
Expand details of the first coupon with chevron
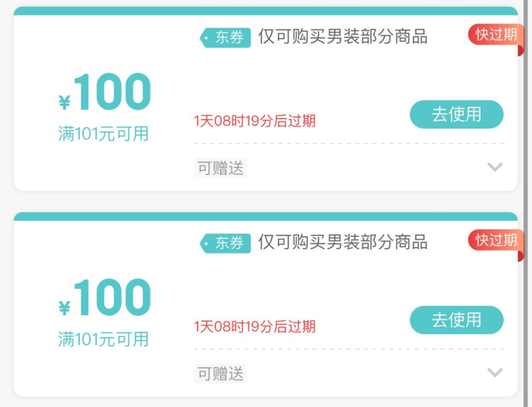(495, 167)
